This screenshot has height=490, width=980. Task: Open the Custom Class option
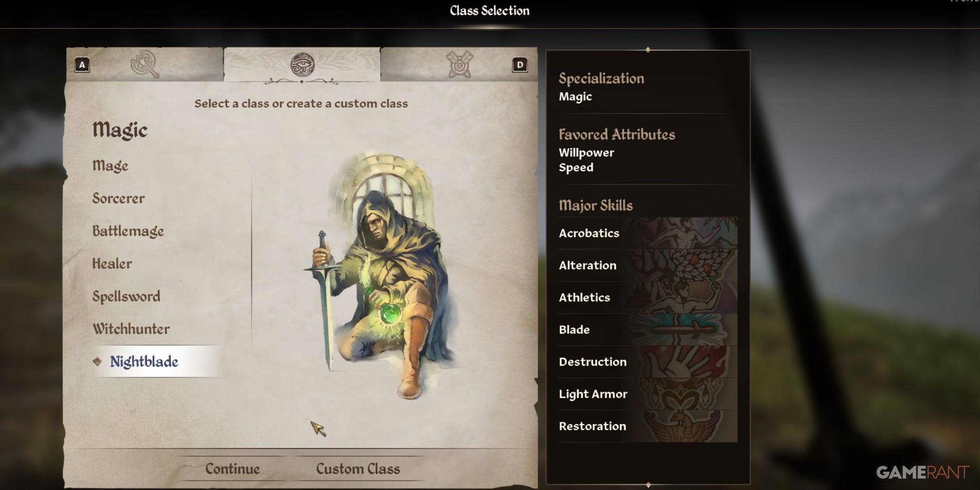coord(358,469)
